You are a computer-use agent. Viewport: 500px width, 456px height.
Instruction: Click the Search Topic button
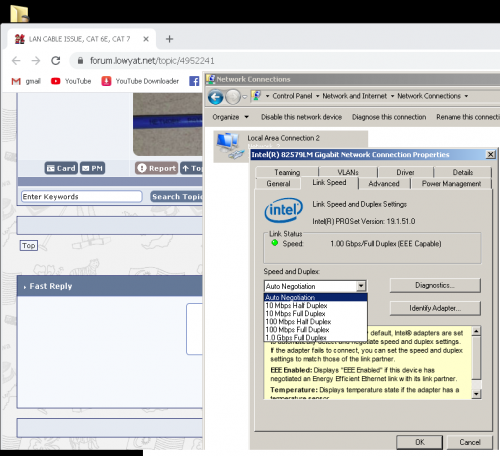tap(176, 197)
